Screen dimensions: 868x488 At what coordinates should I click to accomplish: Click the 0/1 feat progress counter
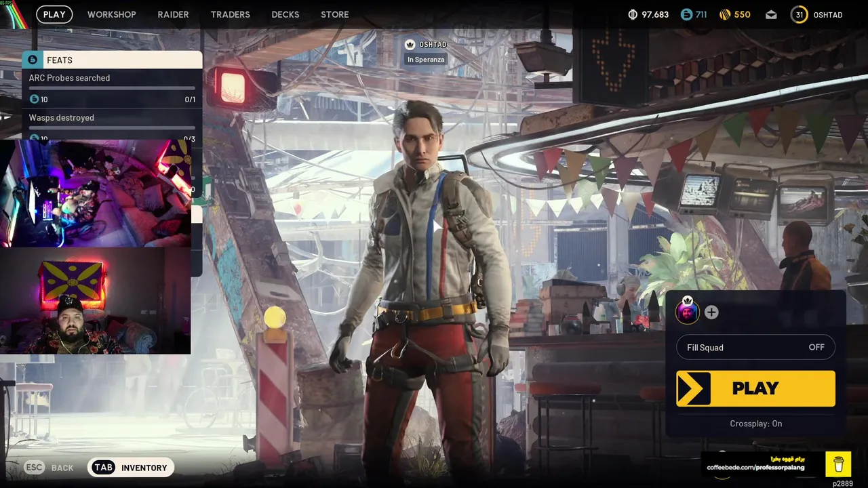click(x=190, y=100)
